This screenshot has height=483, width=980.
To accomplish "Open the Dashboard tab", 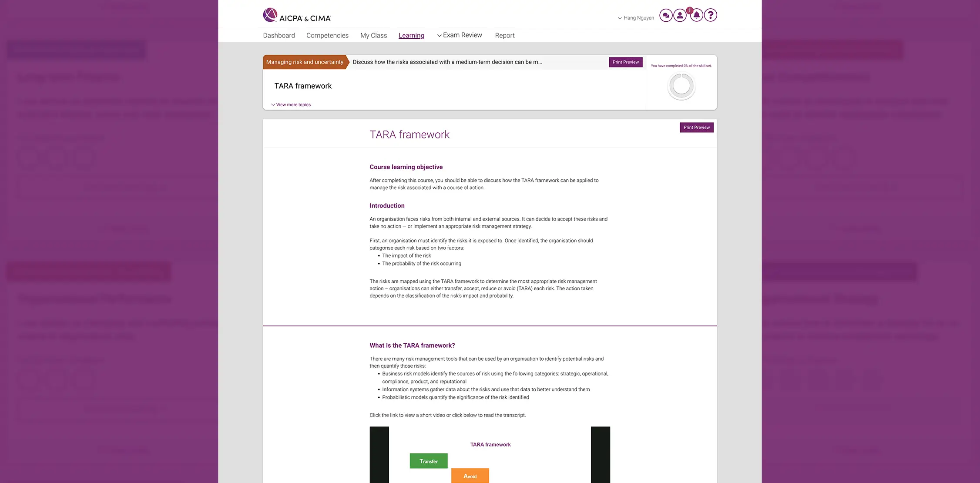I will pyautogui.click(x=279, y=34).
